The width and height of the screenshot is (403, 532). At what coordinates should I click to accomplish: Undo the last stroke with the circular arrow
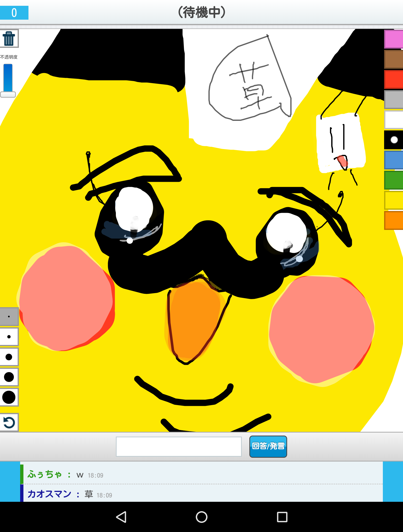click(9, 422)
